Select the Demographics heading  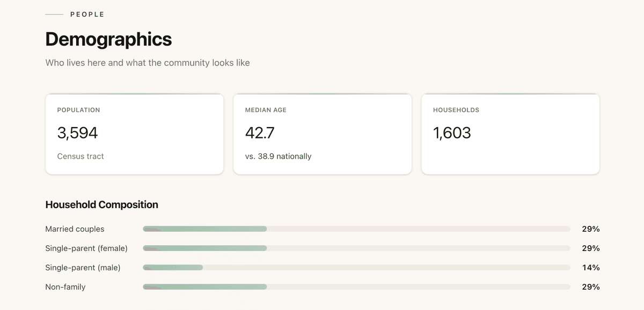[x=108, y=39]
